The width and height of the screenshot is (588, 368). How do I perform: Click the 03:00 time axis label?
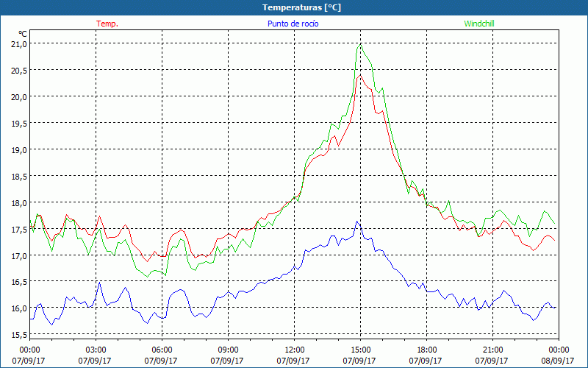pos(96,350)
